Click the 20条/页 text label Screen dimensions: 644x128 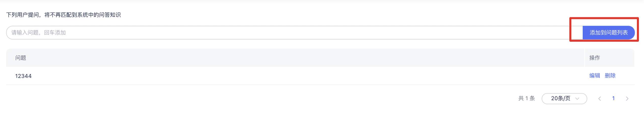(560, 98)
